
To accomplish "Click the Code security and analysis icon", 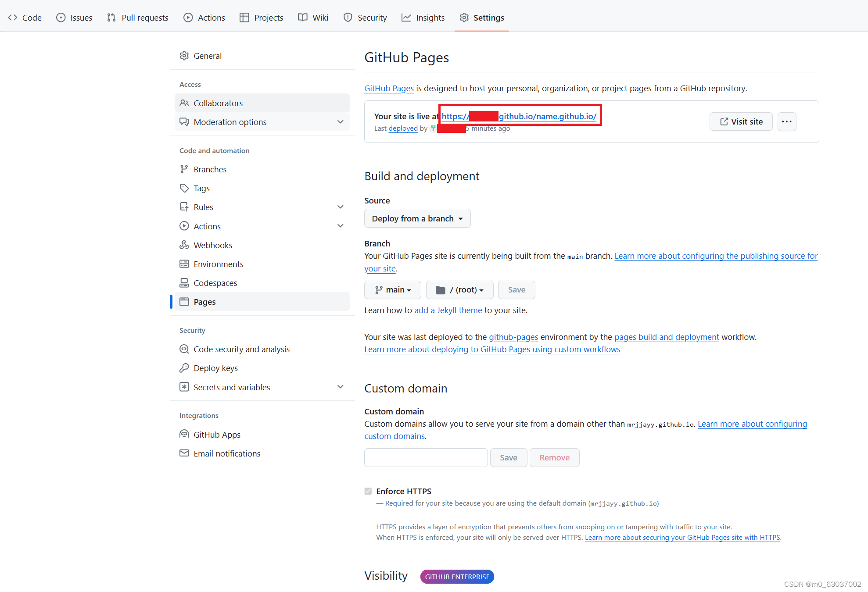I will [x=184, y=349].
